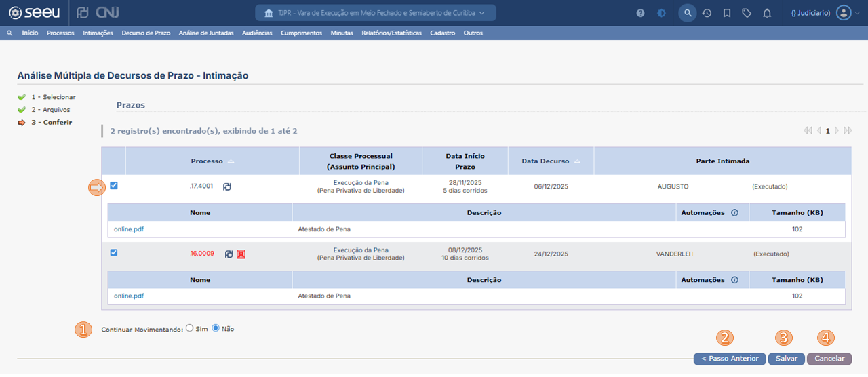Viewport: 868px width, 377px height.
Task: Click the search magnifier in top bar
Action: (x=687, y=13)
